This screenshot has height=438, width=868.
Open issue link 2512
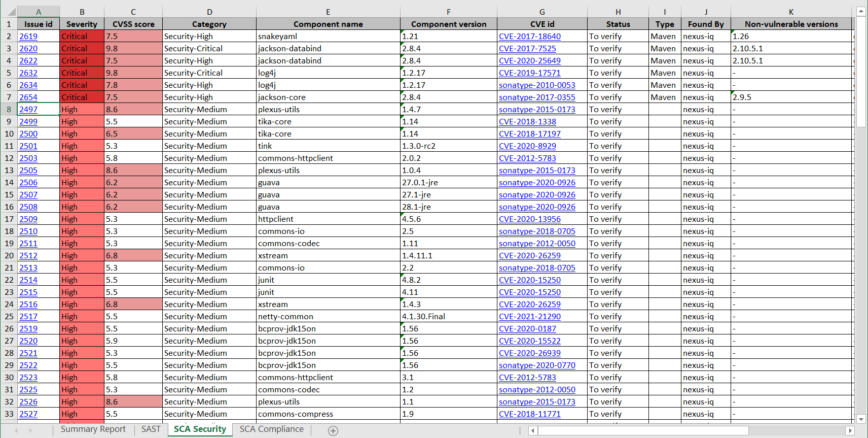[x=28, y=256]
